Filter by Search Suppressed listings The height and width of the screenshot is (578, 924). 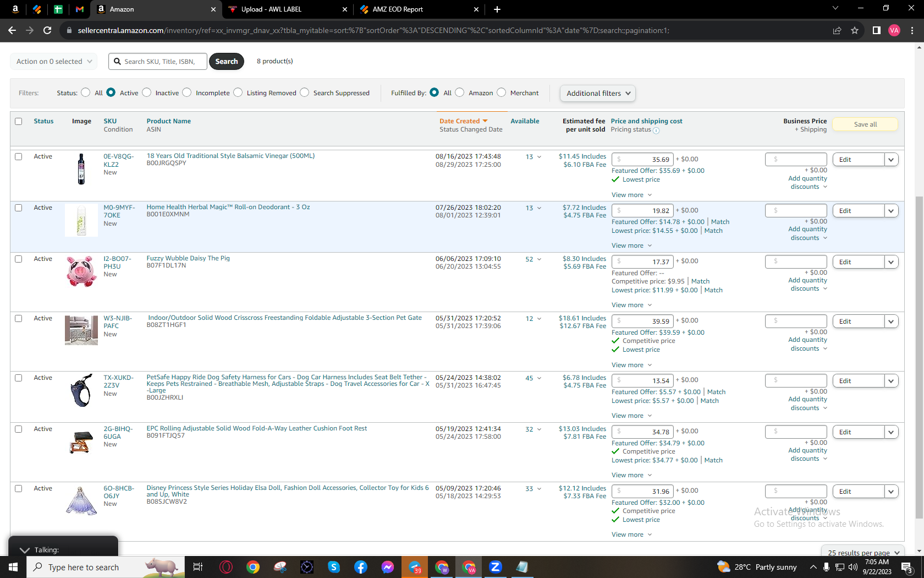[x=305, y=92]
